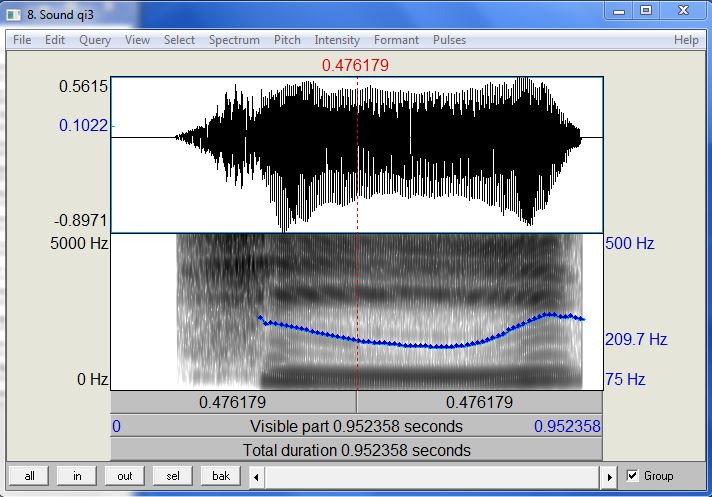Close the Sound qi3 window
The image size is (712, 497).
coord(684,11)
